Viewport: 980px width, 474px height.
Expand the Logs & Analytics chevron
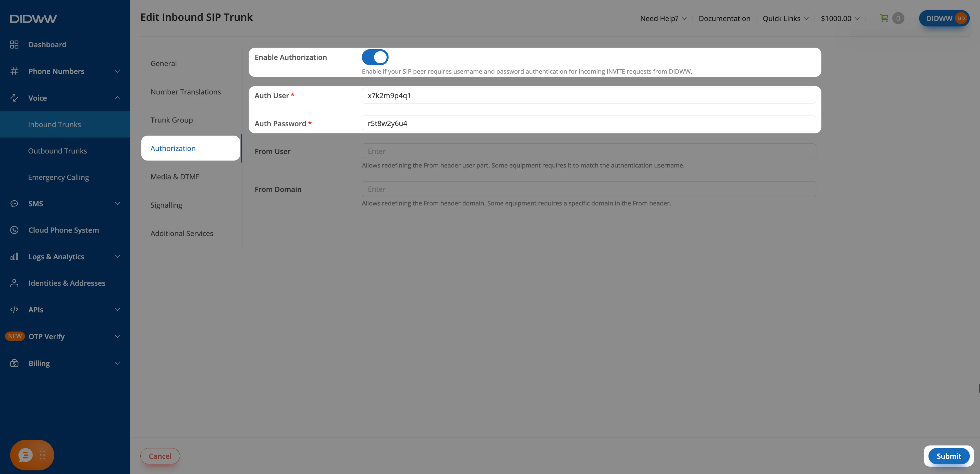118,257
